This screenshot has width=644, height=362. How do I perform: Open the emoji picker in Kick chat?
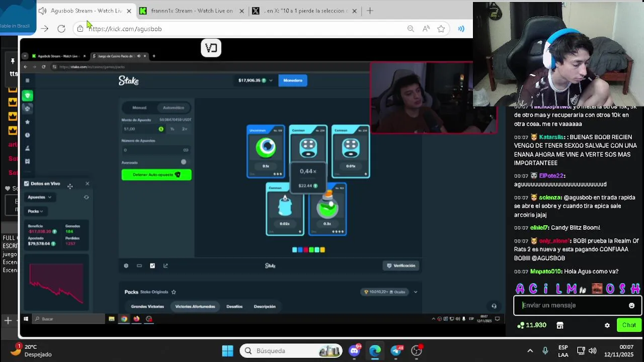631,305
